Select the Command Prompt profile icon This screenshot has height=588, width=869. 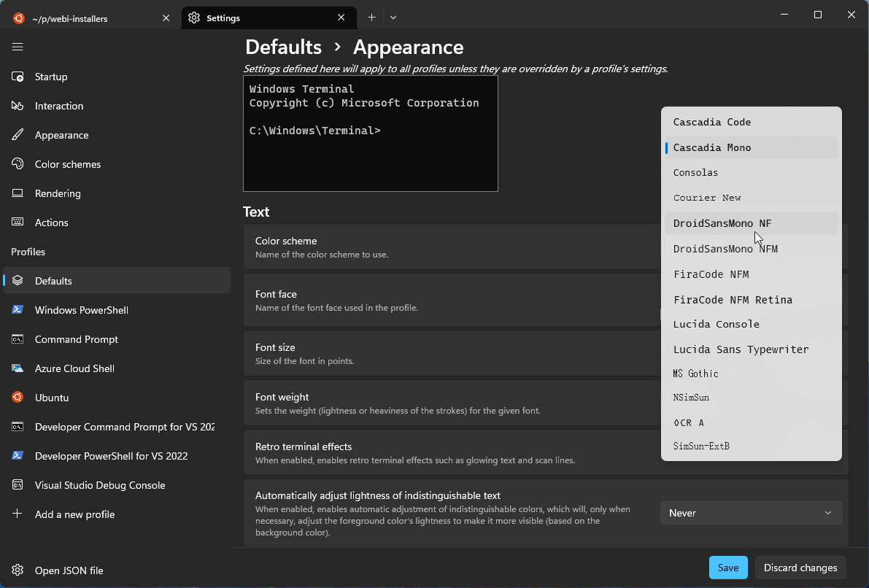18,339
